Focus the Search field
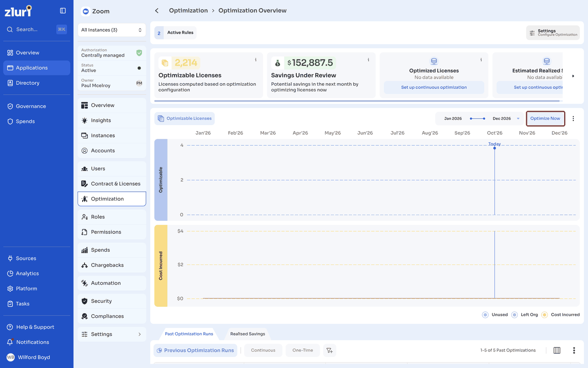 [37, 29]
